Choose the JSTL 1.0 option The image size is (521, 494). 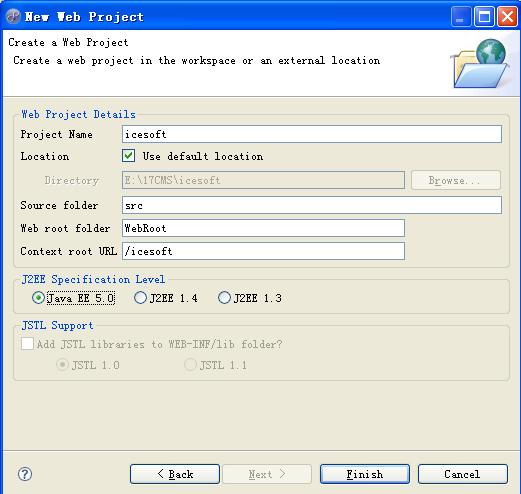(x=62, y=365)
